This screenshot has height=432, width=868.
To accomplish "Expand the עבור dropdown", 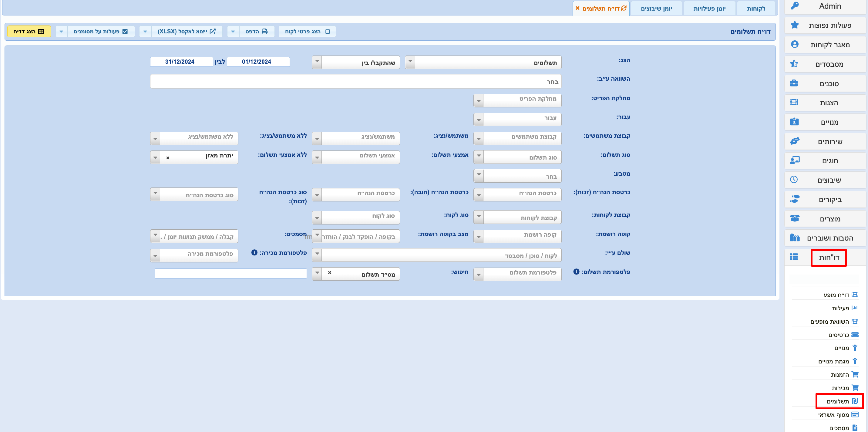I will 479,120.
